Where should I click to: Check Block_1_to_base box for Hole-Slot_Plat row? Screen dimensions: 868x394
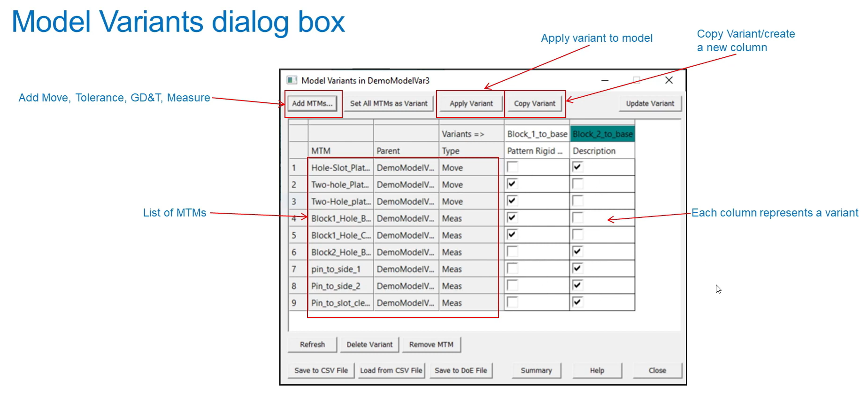[513, 167]
